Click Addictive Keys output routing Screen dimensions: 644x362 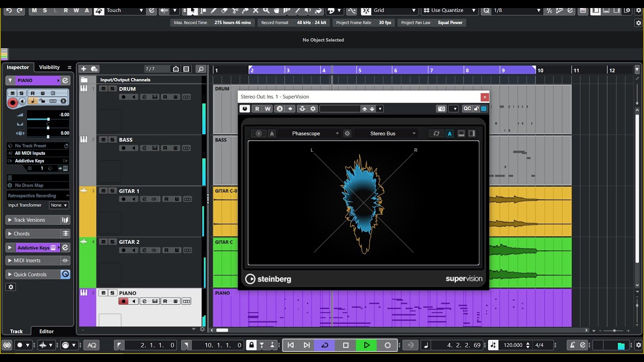tap(38, 161)
